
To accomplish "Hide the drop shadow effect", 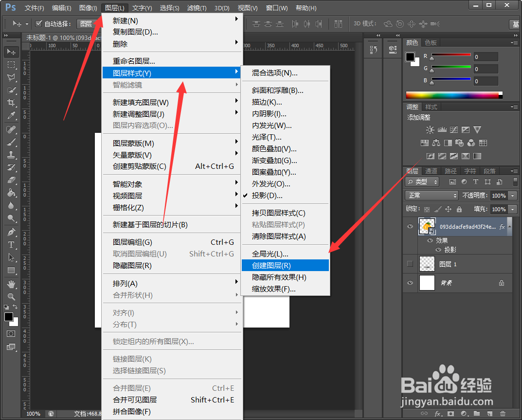I will 438,250.
